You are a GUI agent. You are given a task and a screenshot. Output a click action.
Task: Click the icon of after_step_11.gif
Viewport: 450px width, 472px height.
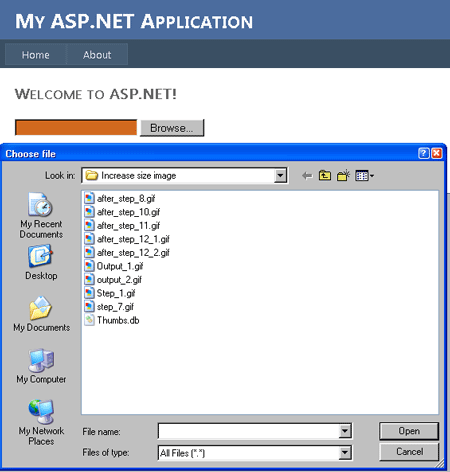pyautogui.click(x=89, y=226)
